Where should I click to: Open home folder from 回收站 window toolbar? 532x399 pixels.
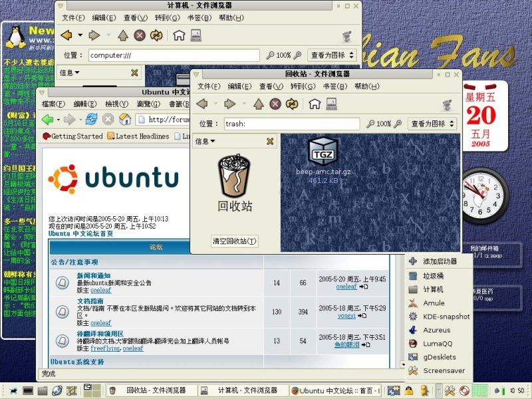315,104
